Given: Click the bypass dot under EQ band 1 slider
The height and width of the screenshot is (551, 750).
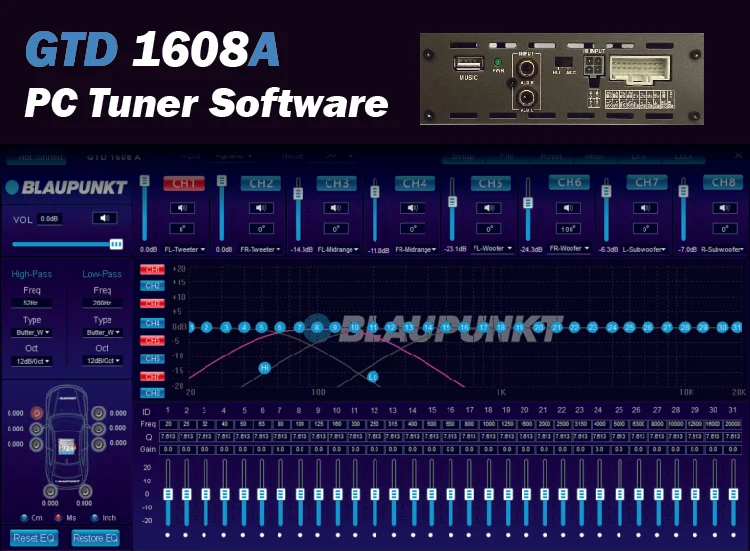Looking at the screenshot, I should pyautogui.click(x=167, y=535).
